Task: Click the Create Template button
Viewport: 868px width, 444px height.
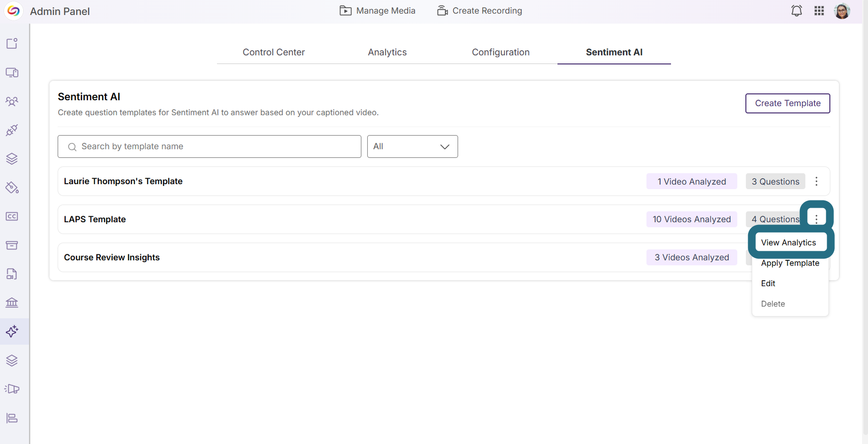Action: click(788, 103)
